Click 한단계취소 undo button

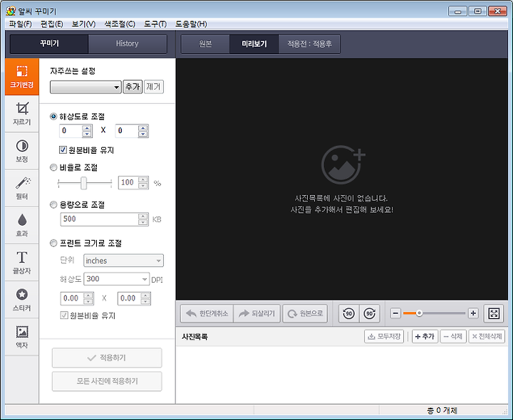click(x=207, y=313)
